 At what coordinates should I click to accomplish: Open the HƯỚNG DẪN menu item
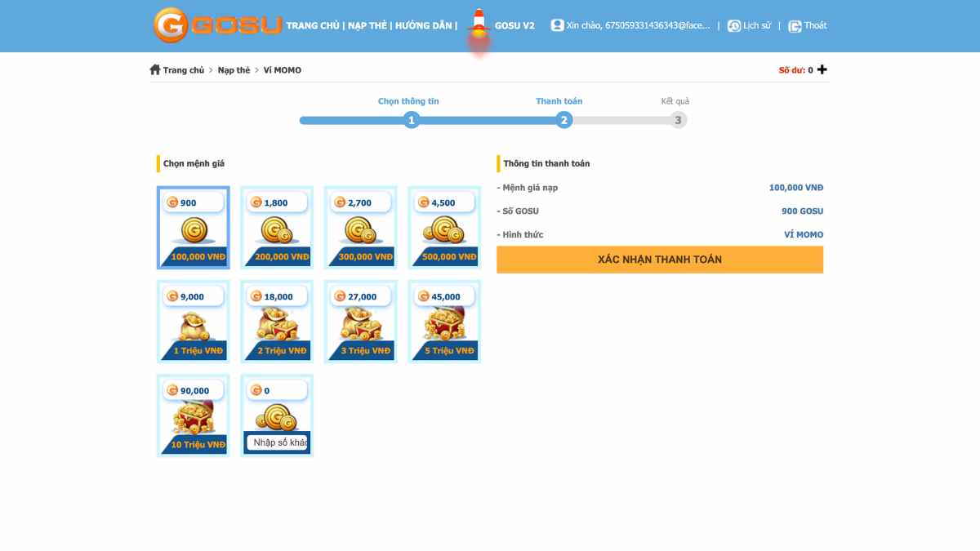tap(423, 25)
